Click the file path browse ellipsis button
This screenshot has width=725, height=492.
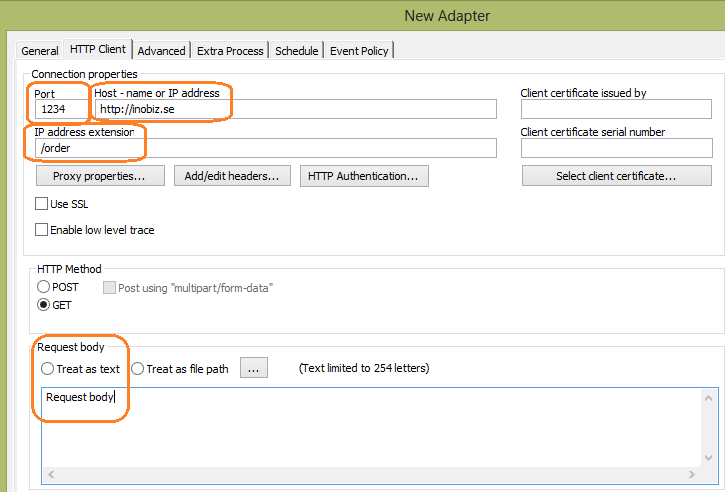click(x=254, y=368)
